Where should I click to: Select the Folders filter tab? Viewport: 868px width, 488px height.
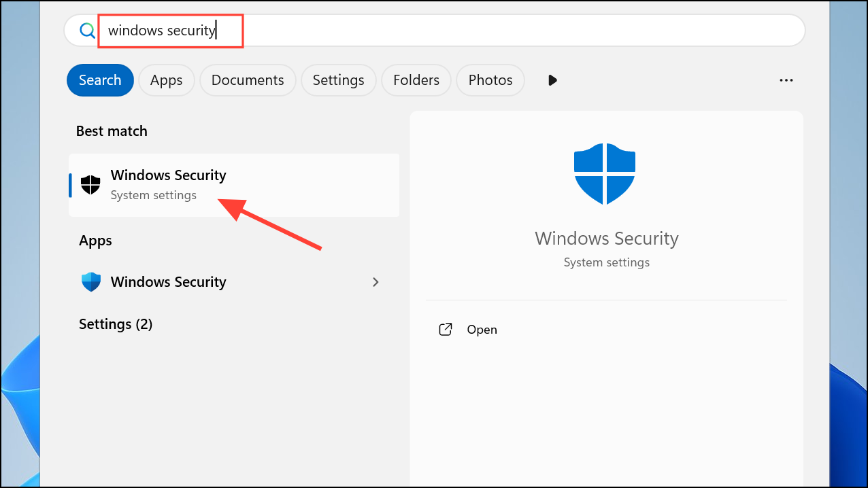click(416, 80)
